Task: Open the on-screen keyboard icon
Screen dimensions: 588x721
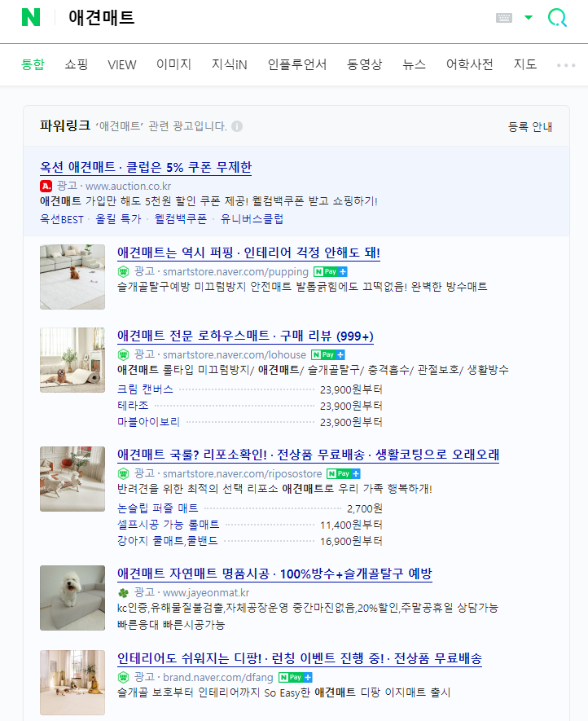Action: pyautogui.click(x=504, y=18)
